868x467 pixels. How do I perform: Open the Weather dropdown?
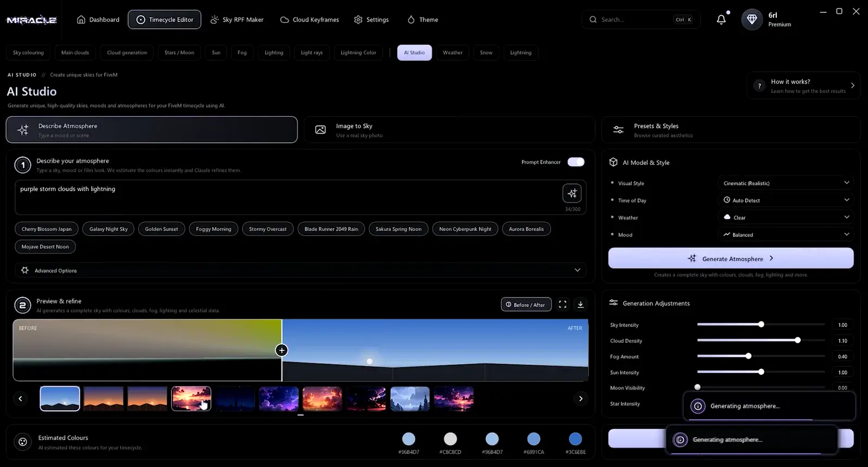(x=786, y=217)
